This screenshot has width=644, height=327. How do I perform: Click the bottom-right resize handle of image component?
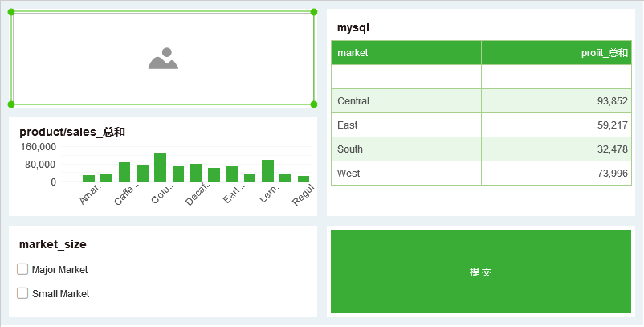click(x=314, y=104)
